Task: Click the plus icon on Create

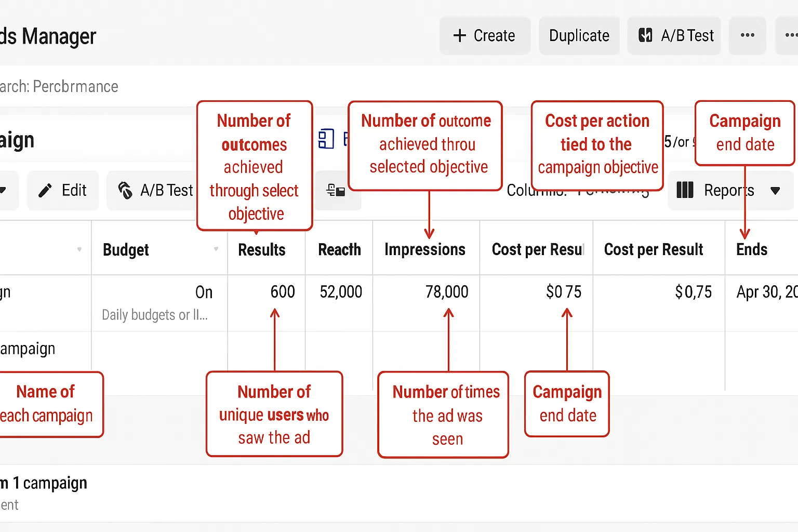Action: click(x=459, y=35)
